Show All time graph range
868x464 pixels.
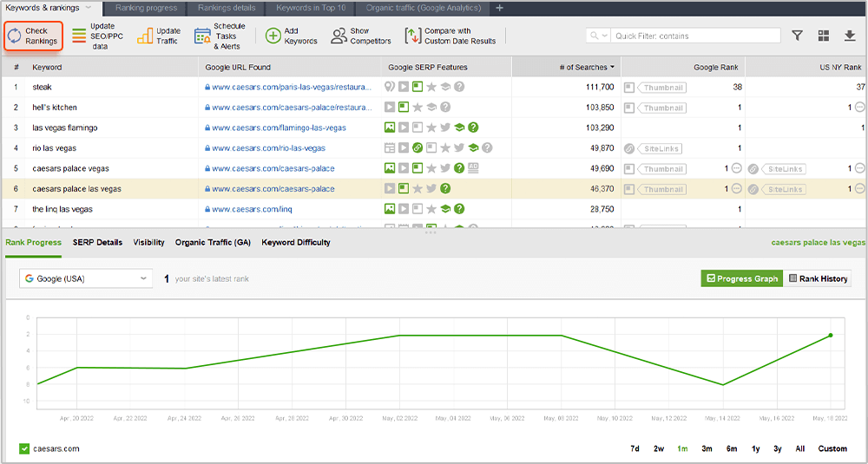[800, 448]
